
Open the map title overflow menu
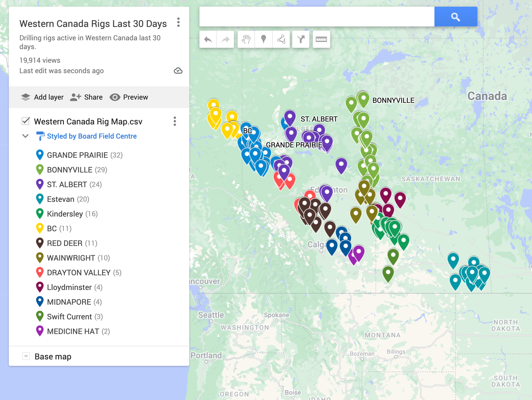pyautogui.click(x=178, y=23)
